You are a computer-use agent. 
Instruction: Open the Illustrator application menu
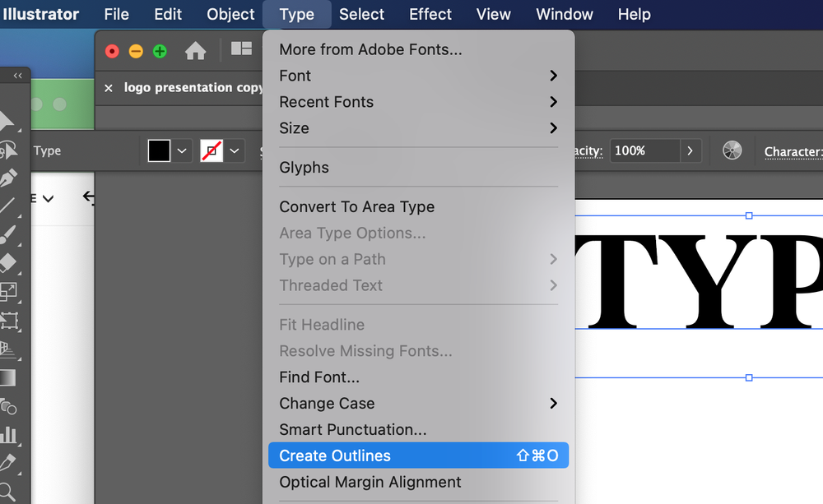click(41, 14)
